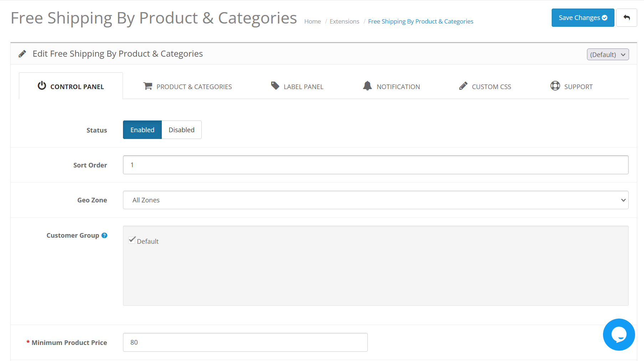Open the Extensions breadcrumb link
Screen dimensions: 644x361
(344, 21)
